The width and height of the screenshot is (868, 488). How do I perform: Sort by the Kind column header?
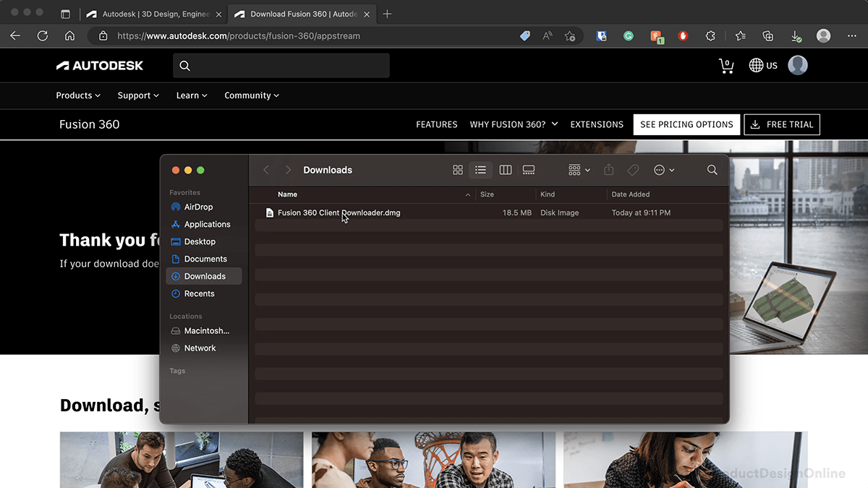point(571,194)
